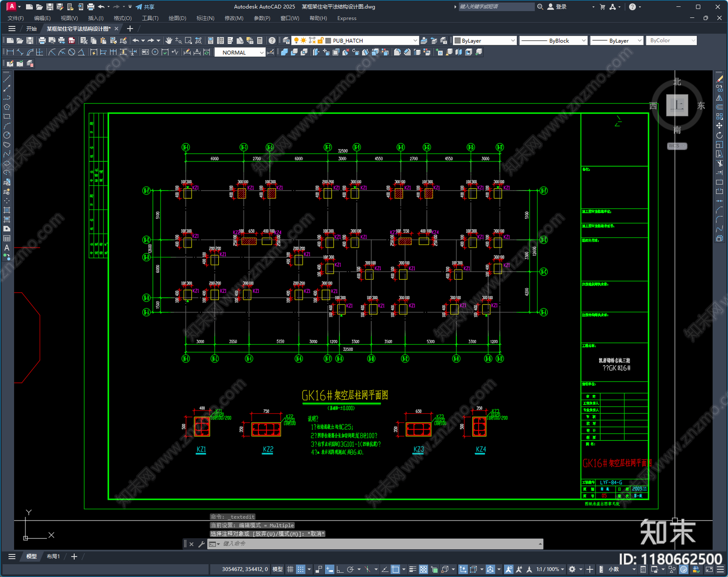
Task: Click the Redo arrow in standard toolbar
Action: (x=151, y=40)
